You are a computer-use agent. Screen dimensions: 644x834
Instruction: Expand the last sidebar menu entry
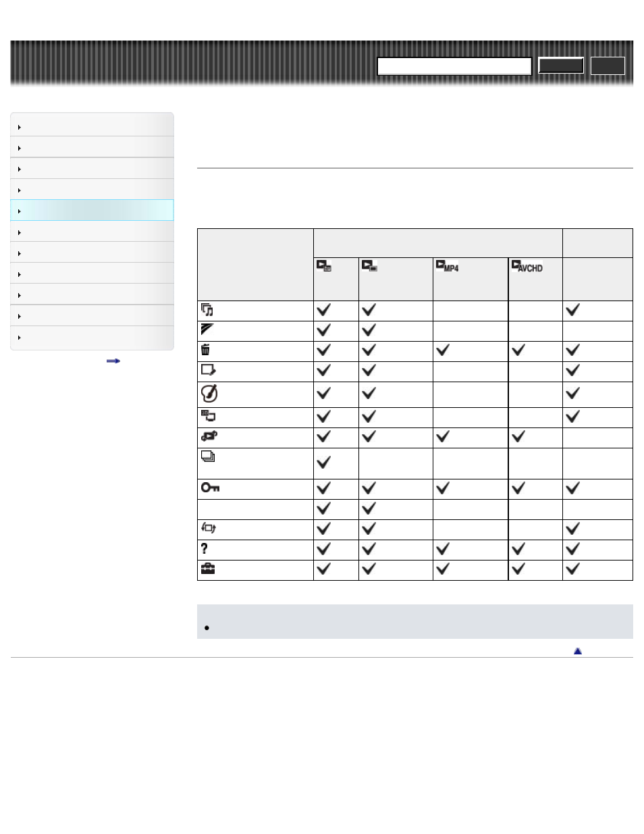click(92, 337)
